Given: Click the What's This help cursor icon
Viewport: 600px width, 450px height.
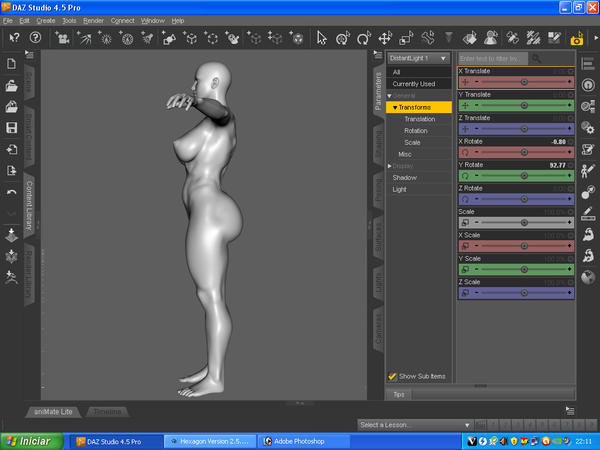Looking at the screenshot, I should 14,38.
